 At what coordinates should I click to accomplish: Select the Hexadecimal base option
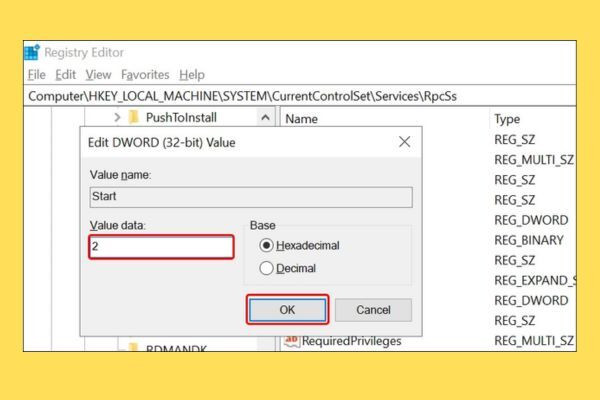tap(300, 245)
